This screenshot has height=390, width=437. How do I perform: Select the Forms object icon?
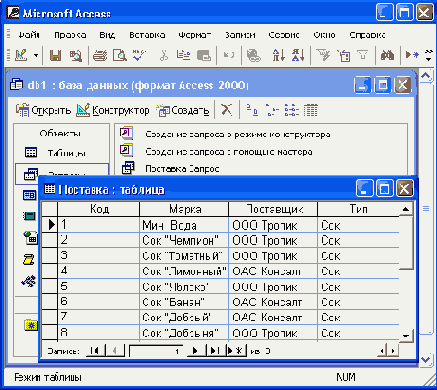29,195
